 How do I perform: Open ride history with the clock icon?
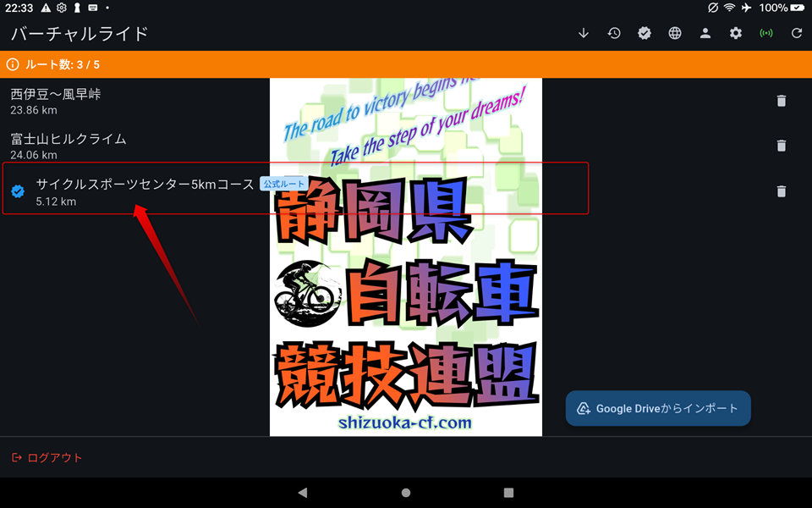(x=613, y=33)
